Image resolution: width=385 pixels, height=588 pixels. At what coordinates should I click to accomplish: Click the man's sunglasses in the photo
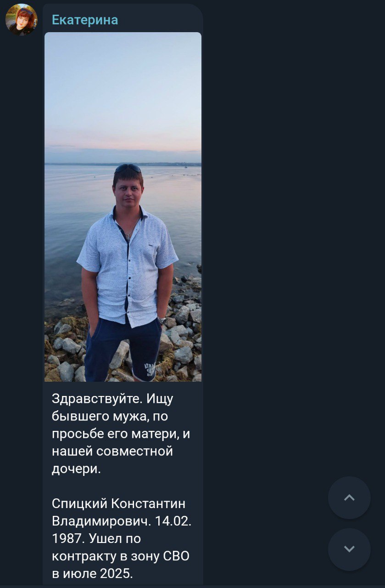click(x=128, y=168)
